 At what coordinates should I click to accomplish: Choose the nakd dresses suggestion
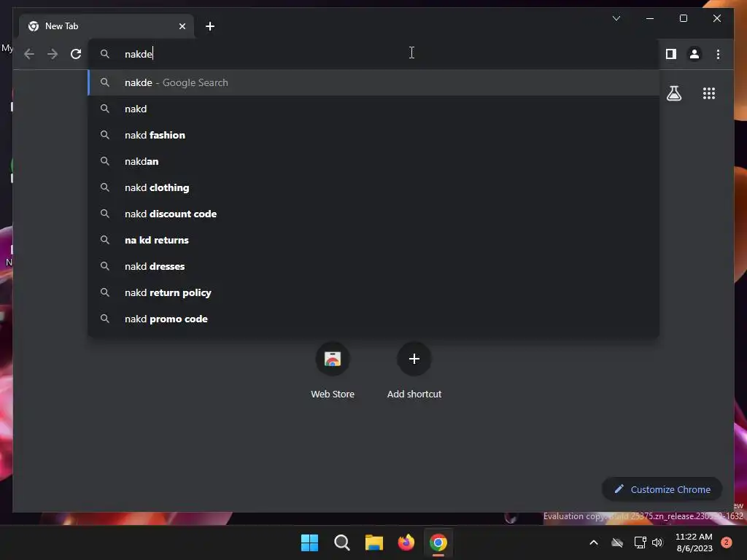coord(373,265)
